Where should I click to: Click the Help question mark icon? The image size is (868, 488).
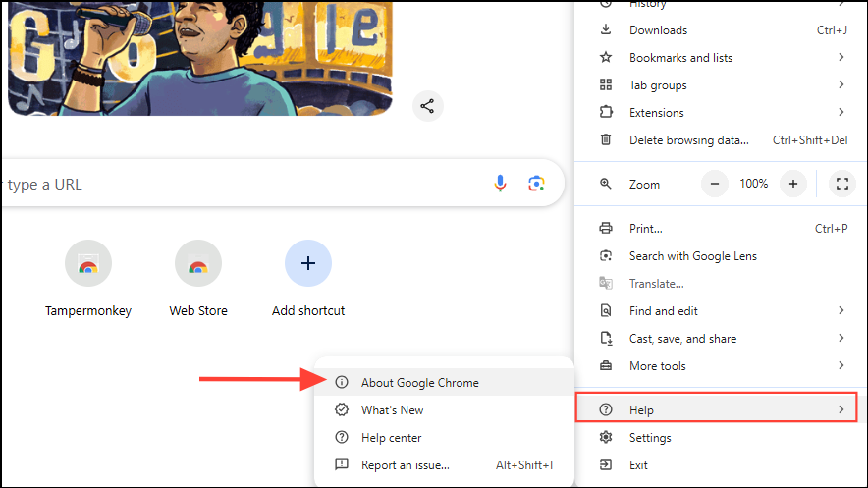tap(606, 409)
